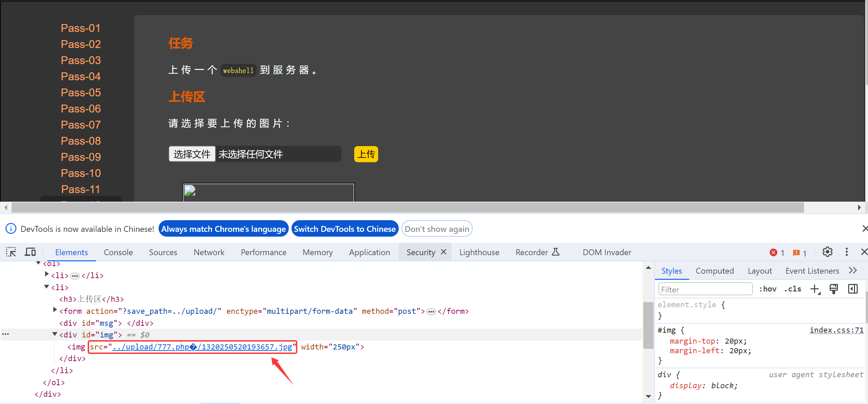Toggle computed styles sidebar icon
Image resolution: width=868 pixels, height=404 pixels.
(853, 289)
